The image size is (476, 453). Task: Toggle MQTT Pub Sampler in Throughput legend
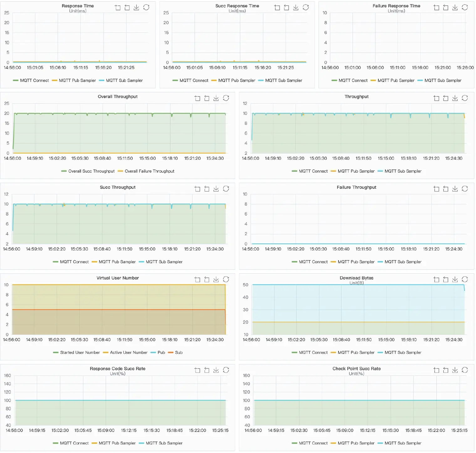tap(353, 171)
